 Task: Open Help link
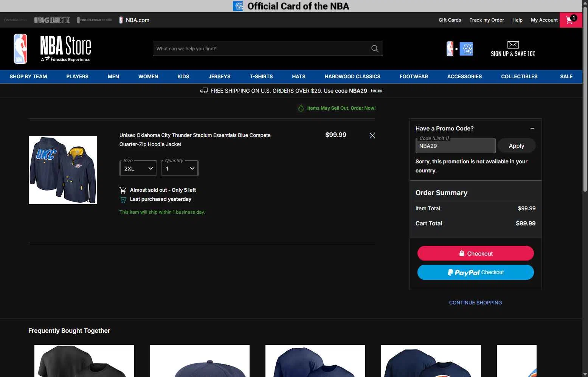[517, 20]
